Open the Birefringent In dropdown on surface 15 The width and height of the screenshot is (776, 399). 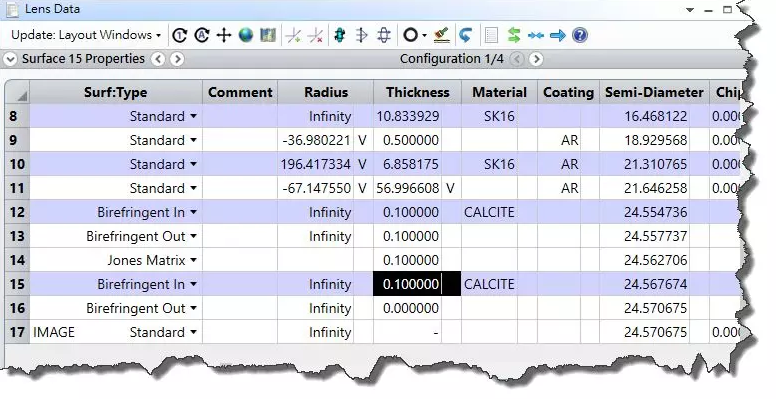tap(194, 284)
